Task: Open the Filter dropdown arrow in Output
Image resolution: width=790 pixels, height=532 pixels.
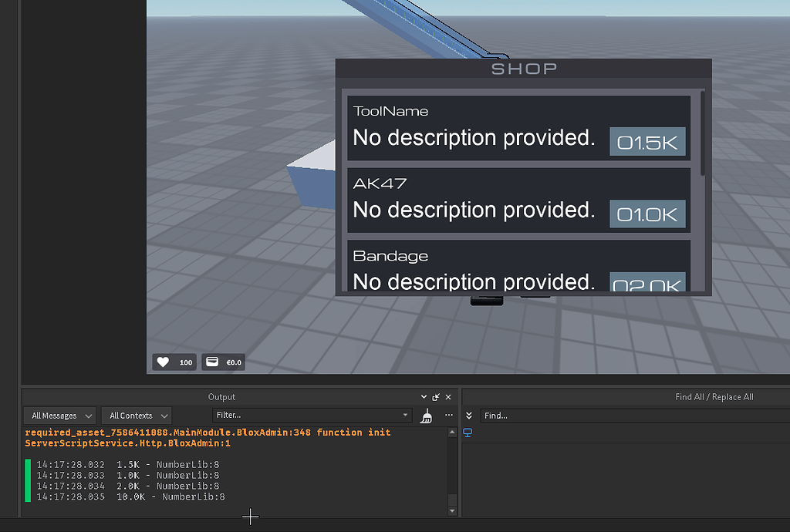Action: [x=405, y=415]
